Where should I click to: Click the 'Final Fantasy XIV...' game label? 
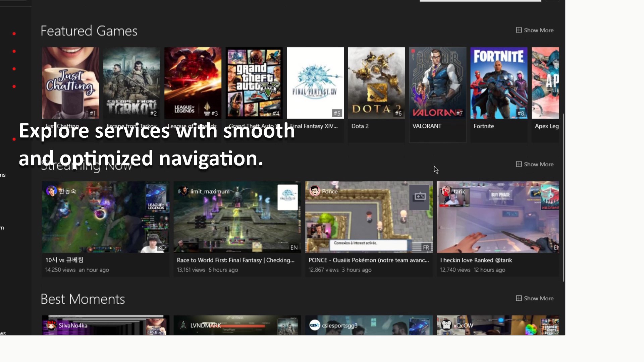tap(314, 126)
